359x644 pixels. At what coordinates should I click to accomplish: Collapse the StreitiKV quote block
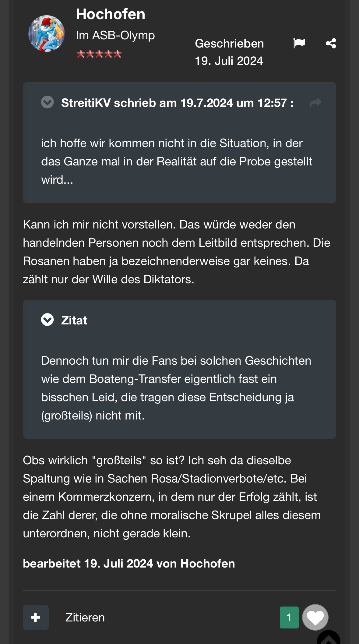pos(47,102)
